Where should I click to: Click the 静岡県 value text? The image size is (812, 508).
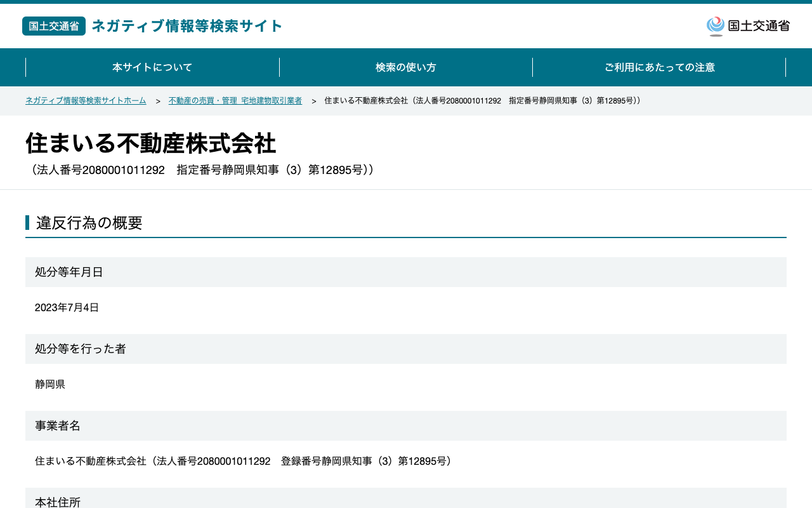pos(50,384)
